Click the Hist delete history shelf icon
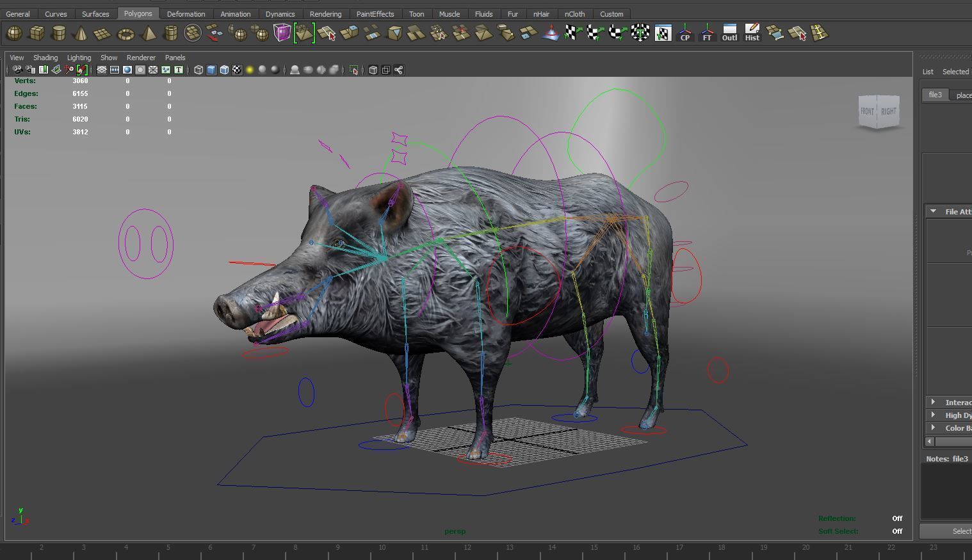Screen dimensions: 972x560 click(752, 33)
